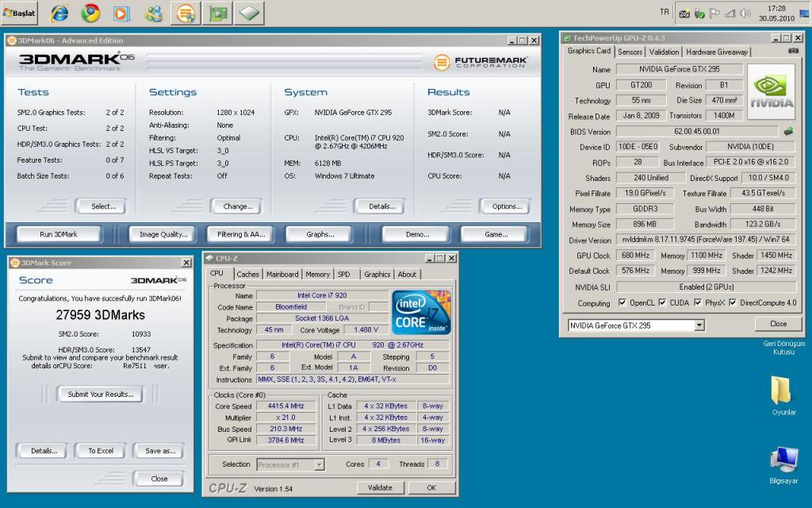The image size is (812, 508).
Task: Click the CPU-Z Validate button
Action: point(380,488)
